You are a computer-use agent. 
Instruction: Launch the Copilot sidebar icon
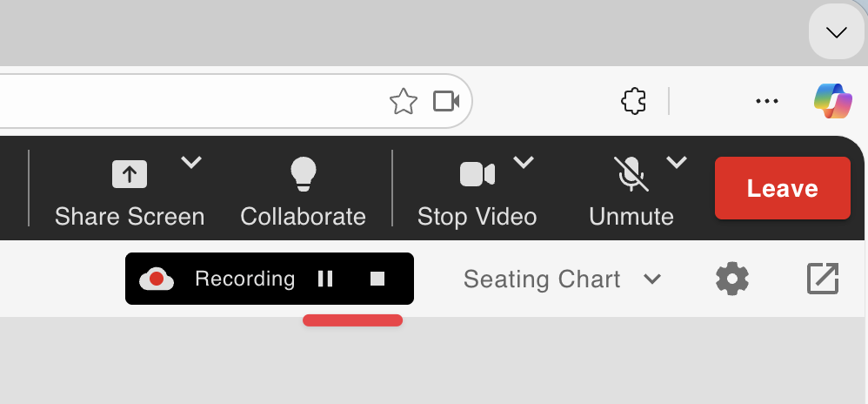pos(833,102)
